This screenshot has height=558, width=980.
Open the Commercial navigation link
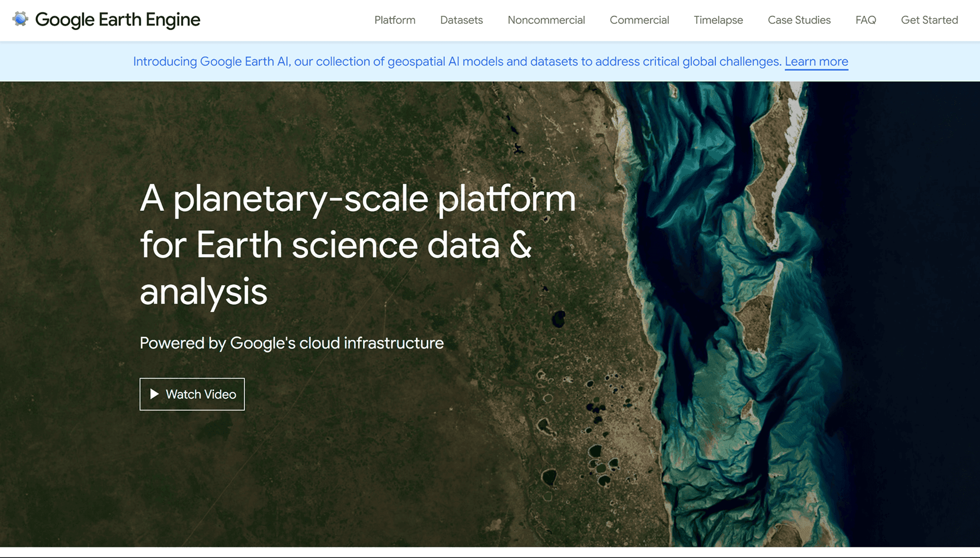[639, 20]
